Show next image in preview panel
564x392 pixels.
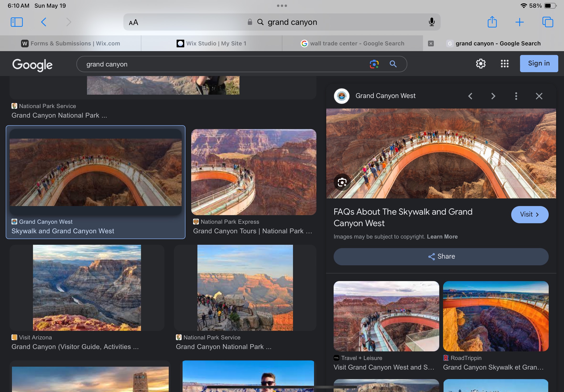(x=493, y=96)
